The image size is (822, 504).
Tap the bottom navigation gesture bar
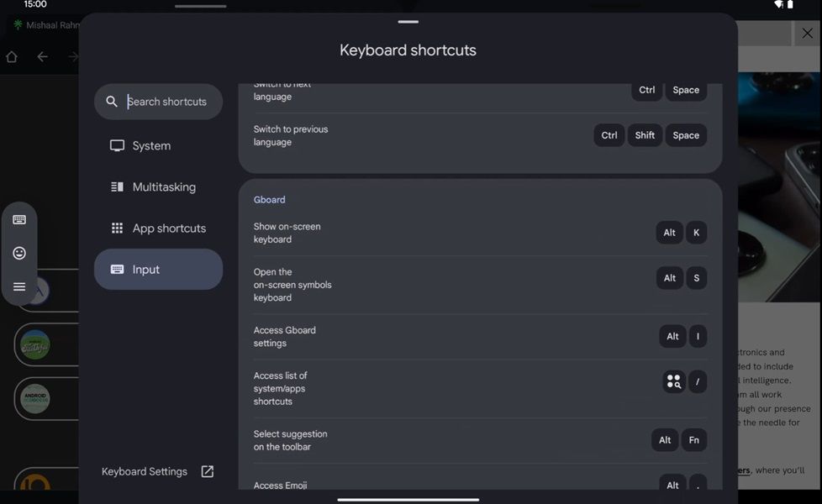tap(408, 499)
